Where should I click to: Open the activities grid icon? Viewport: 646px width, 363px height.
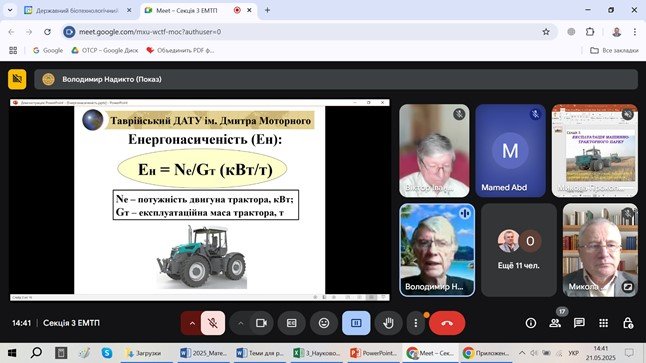pos(604,323)
